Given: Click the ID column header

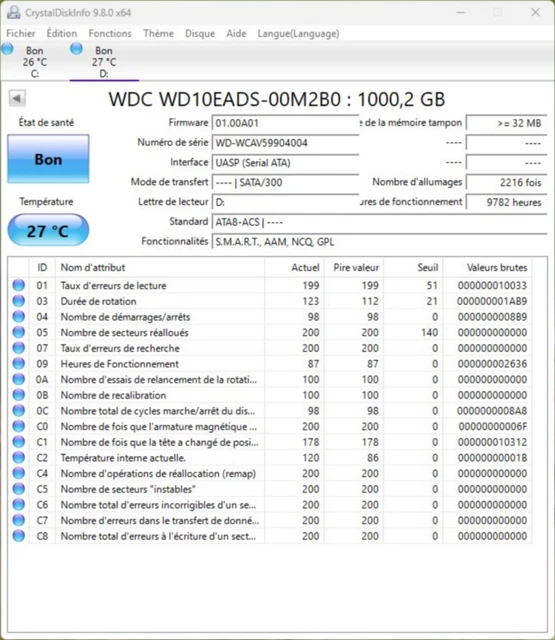Looking at the screenshot, I should pyautogui.click(x=42, y=267).
